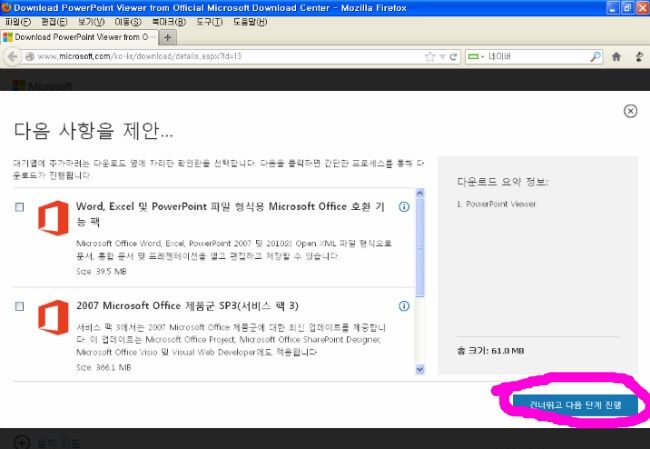Click the 총 크기: 61.0 MB text
This screenshot has width=650, height=449.
pyautogui.click(x=490, y=351)
